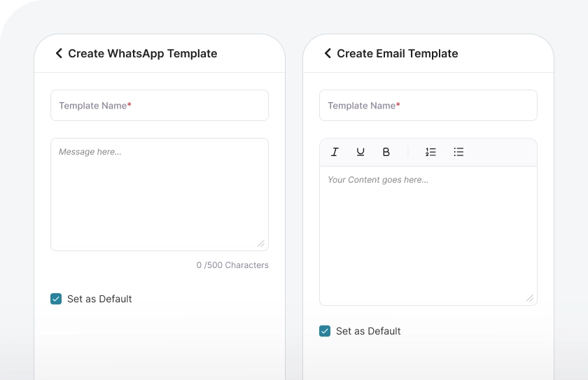This screenshot has height=380, width=588.
Task: Click the WhatsApp message box resize handle
Action: [x=261, y=244]
